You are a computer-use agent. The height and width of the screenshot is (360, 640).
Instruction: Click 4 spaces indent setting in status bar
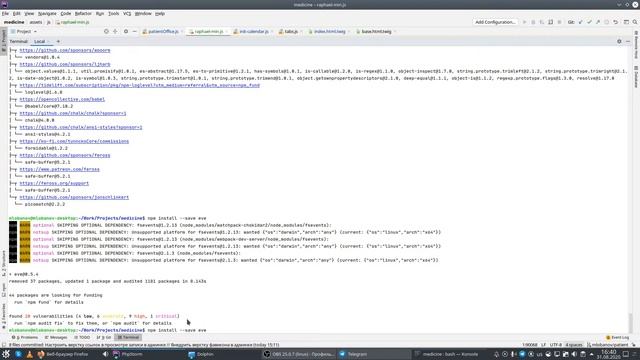point(574,345)
